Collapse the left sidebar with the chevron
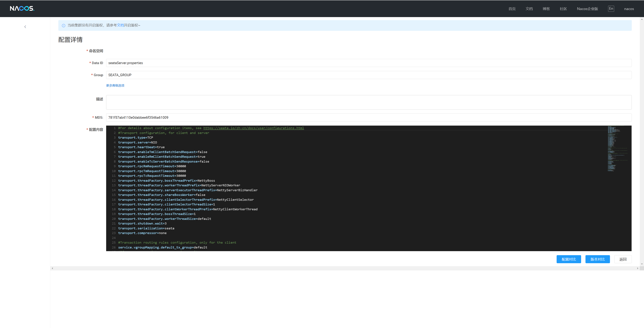Viewport: 644px width, 328px height. 25,26
